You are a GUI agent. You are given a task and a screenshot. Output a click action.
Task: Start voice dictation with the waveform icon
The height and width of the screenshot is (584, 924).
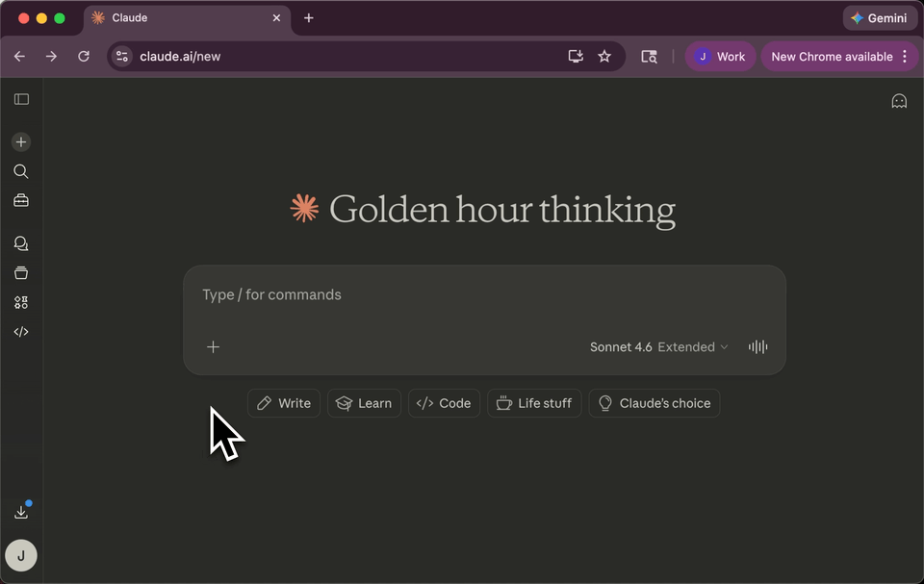[757, 346]
